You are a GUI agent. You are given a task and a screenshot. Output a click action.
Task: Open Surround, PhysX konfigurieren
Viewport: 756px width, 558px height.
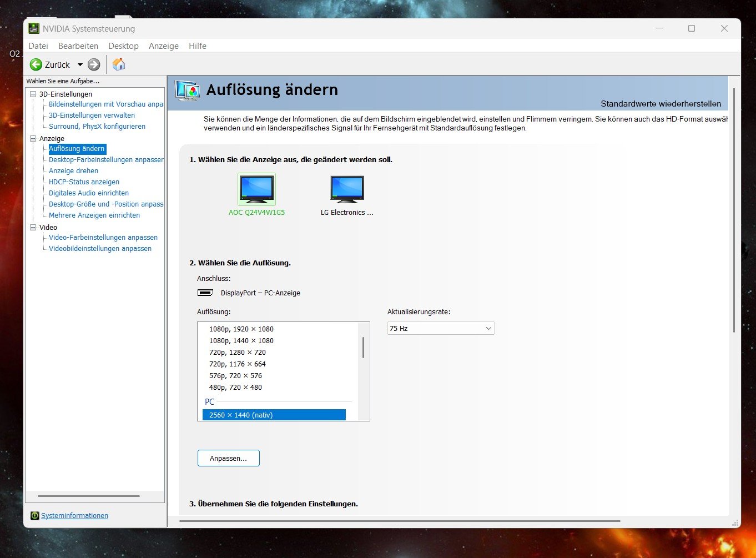point(97,127)
